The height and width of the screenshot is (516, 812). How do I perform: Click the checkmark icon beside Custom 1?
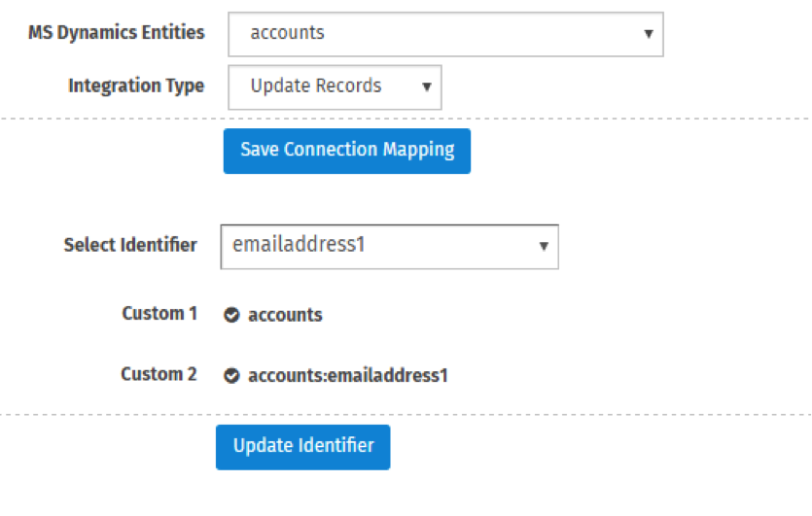(231, 315)
